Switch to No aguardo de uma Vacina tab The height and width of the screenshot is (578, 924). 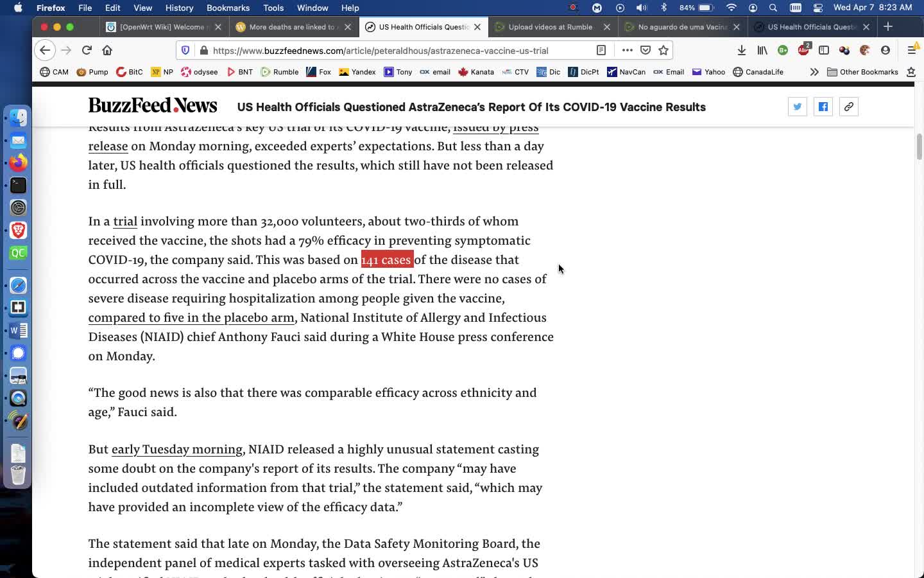(681, 27)
